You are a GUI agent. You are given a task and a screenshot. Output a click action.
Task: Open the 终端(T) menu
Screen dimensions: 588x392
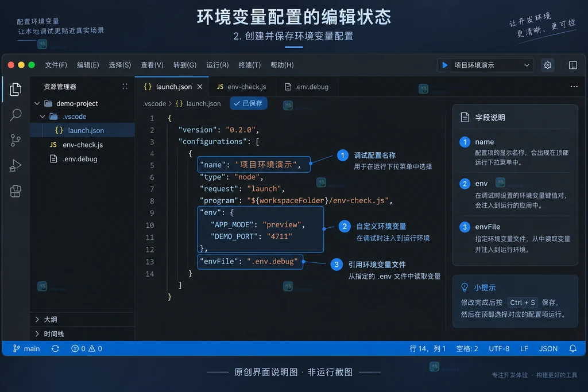250,65
